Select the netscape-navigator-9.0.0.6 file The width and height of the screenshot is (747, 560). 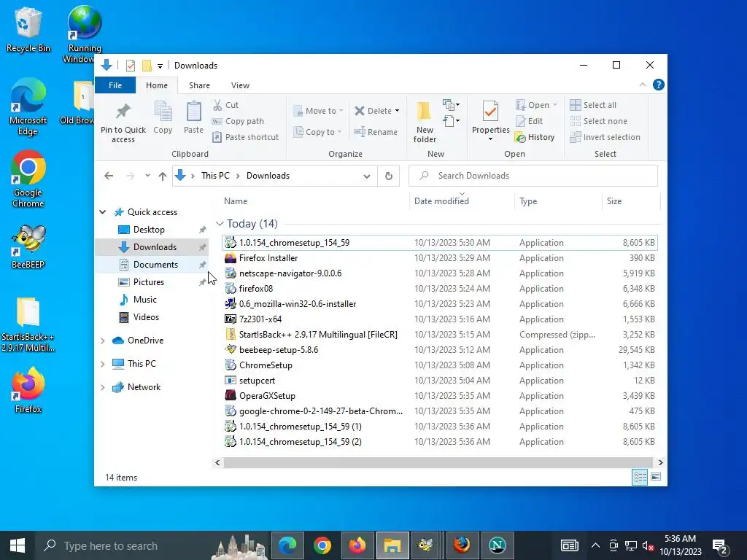[x=439, y=273]
